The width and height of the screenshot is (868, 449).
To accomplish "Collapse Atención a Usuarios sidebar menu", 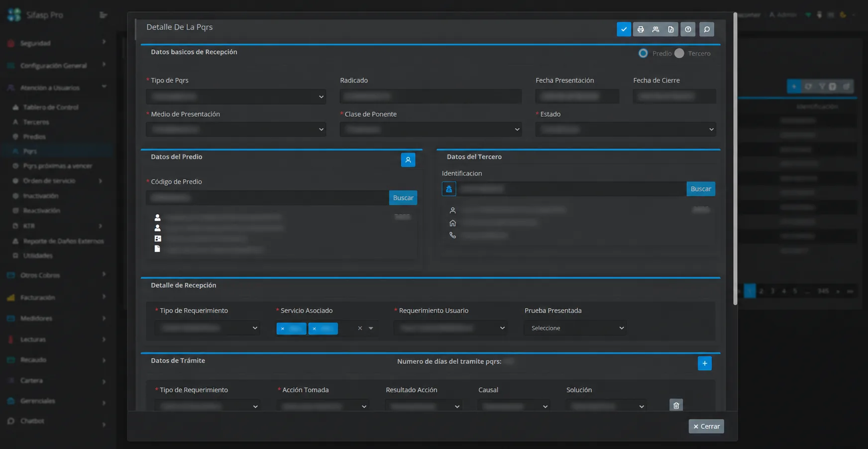I will tap(57, 88).
